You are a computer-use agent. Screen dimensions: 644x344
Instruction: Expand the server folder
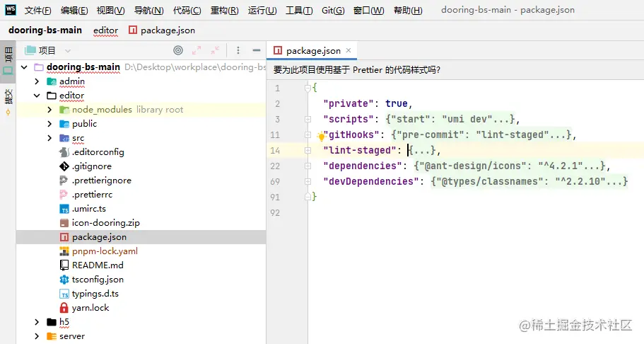[37, 336]
